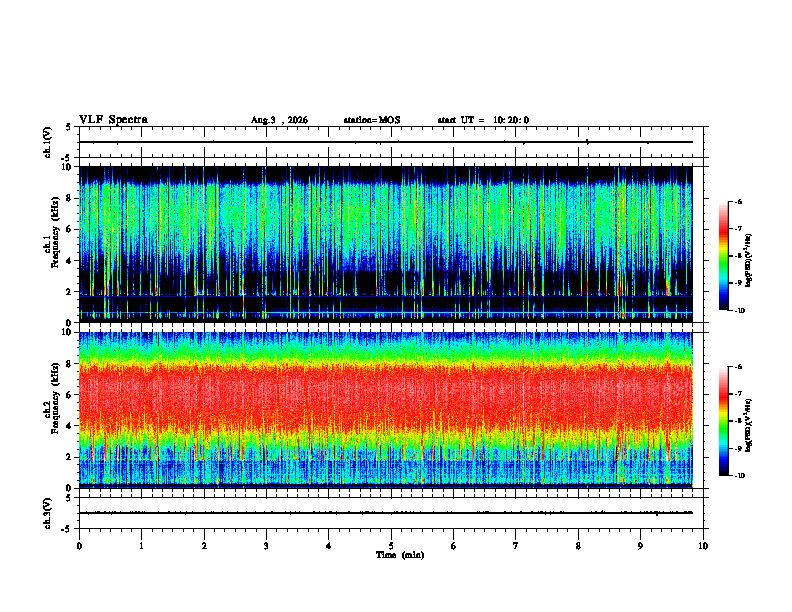Click the "2" kHz tick of ch.2 spectrogram
The width and height of the screenshot is (792, 612).
point(70,457)
